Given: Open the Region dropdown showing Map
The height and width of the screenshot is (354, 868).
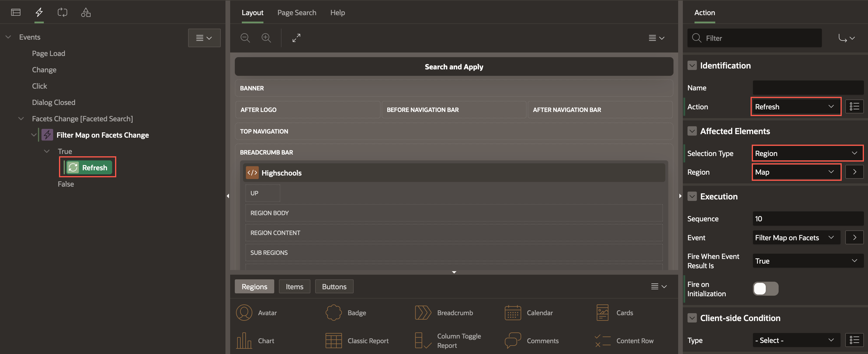Looking at the screenshot, I should (796, 172).
